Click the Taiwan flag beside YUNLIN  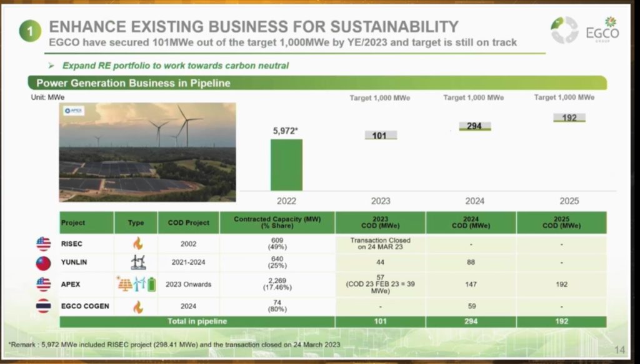click(x=43, y=263)
